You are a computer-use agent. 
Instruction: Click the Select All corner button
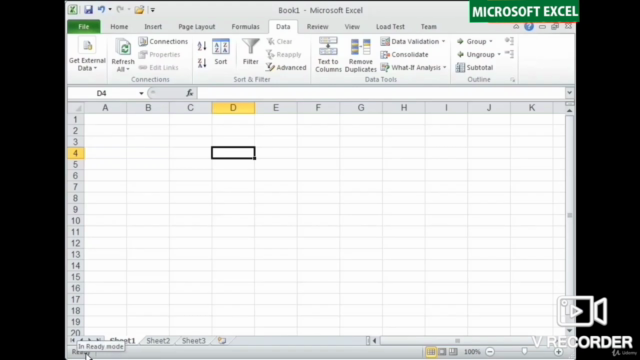pyautogui.click(x=76, y=108)
